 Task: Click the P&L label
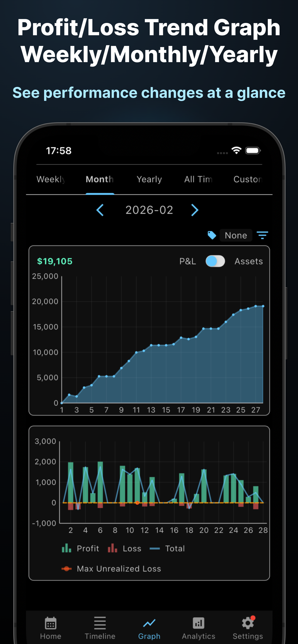(188, 261)
